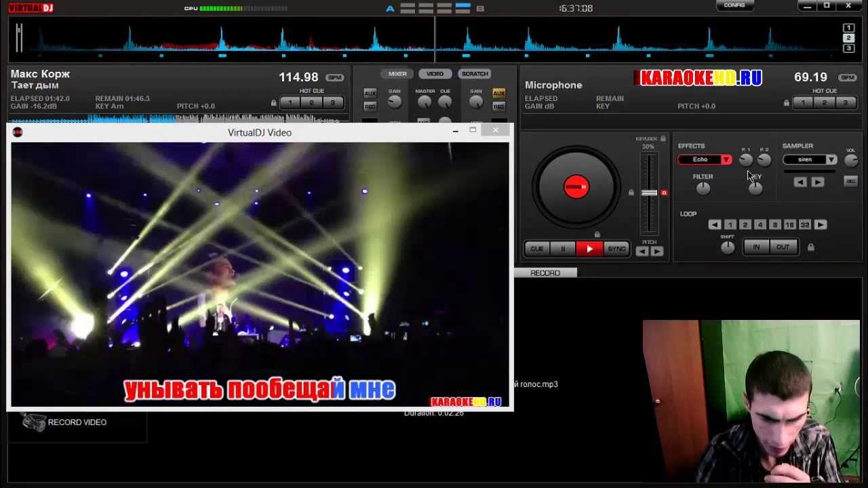Click the CONFIG button
The height and width of the screenshot is (488, 868).
[734, 5]
